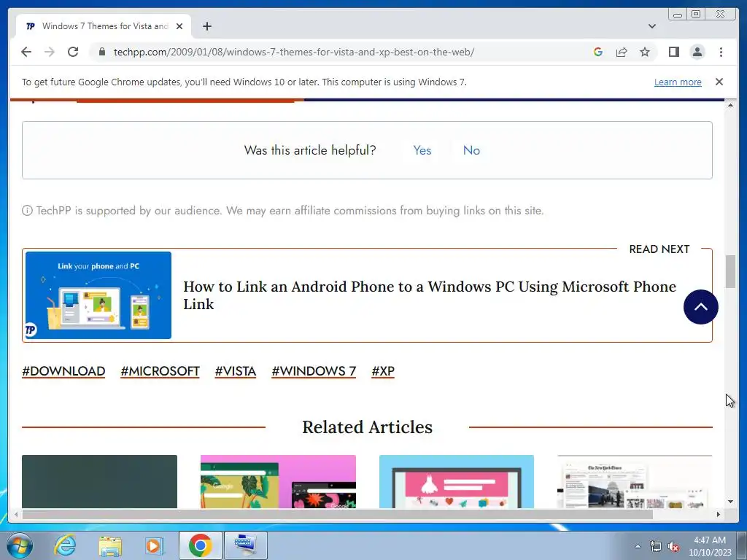Open the tab search dropdown chevron
Viewport: 747px width, 560px height.
coord(652,26)
